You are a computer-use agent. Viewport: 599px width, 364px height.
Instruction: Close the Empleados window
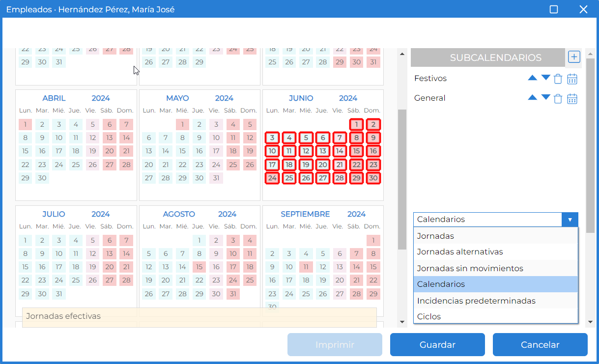pos(583,9)
